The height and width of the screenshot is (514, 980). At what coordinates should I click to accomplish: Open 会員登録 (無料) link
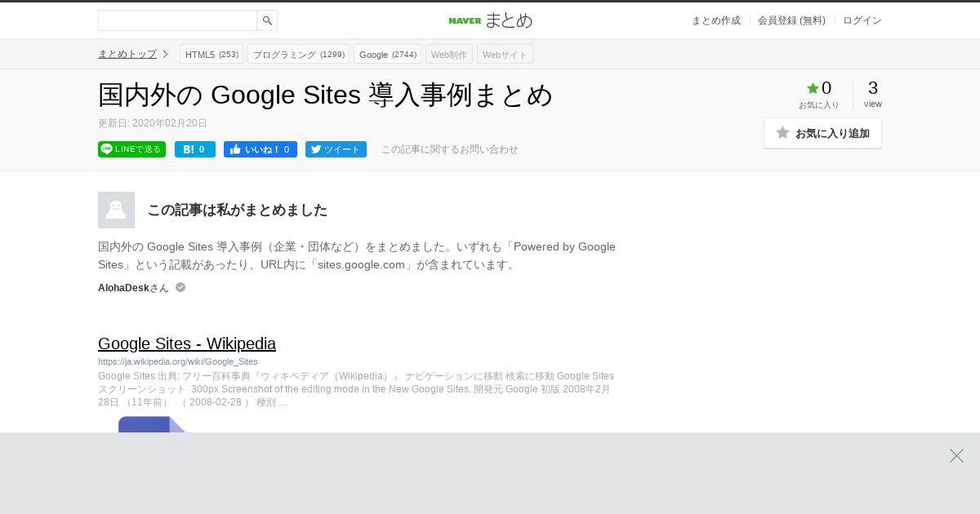(x=791, y=20)
